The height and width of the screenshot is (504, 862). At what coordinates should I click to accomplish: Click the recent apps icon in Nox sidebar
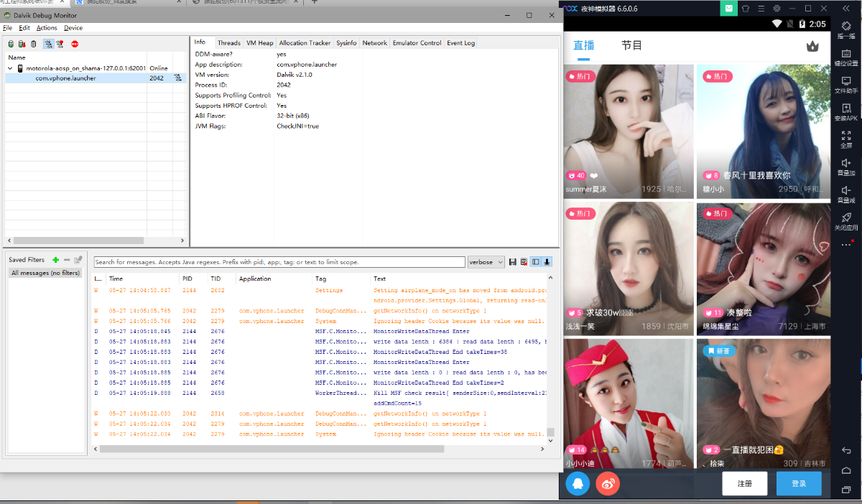[846, 490]
